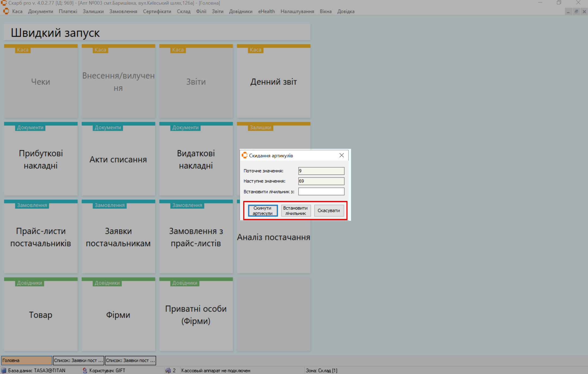Click the cash register icon in the status bar
This screenshot has width=588, height=374.
coord(168,370)
